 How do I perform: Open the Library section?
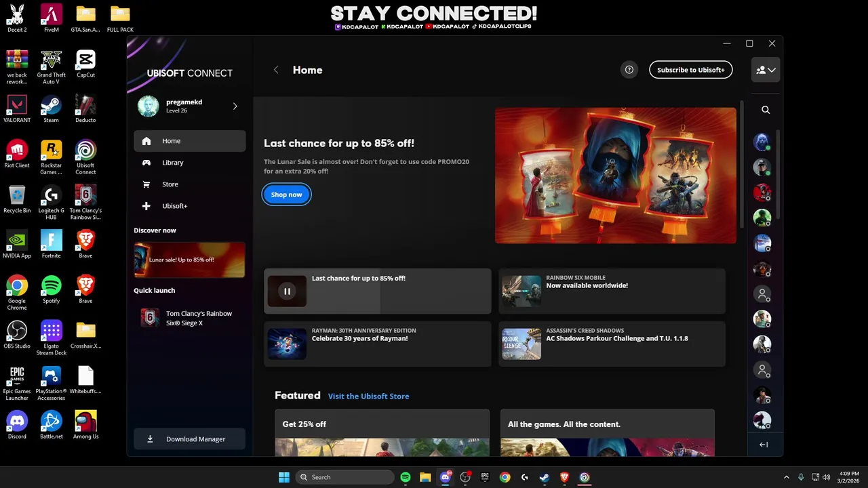coord(190,163)
